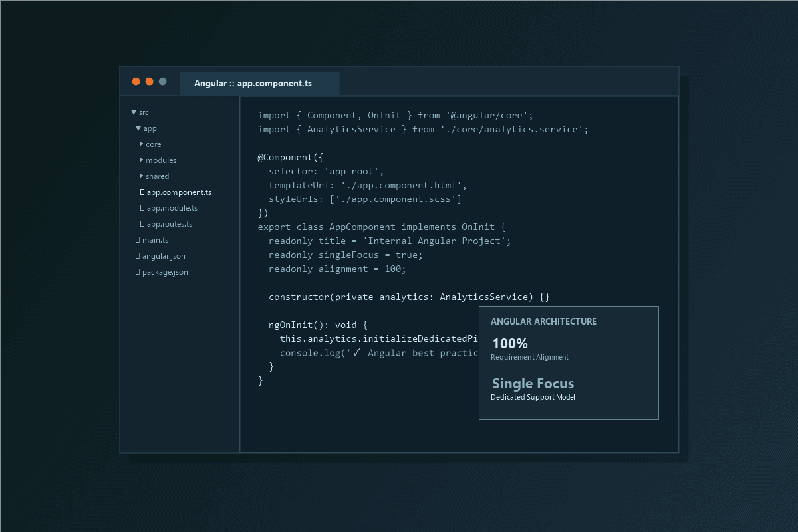798x532 pixels.
Task: Click the export class AppComponent line
Action: (382, 227)
